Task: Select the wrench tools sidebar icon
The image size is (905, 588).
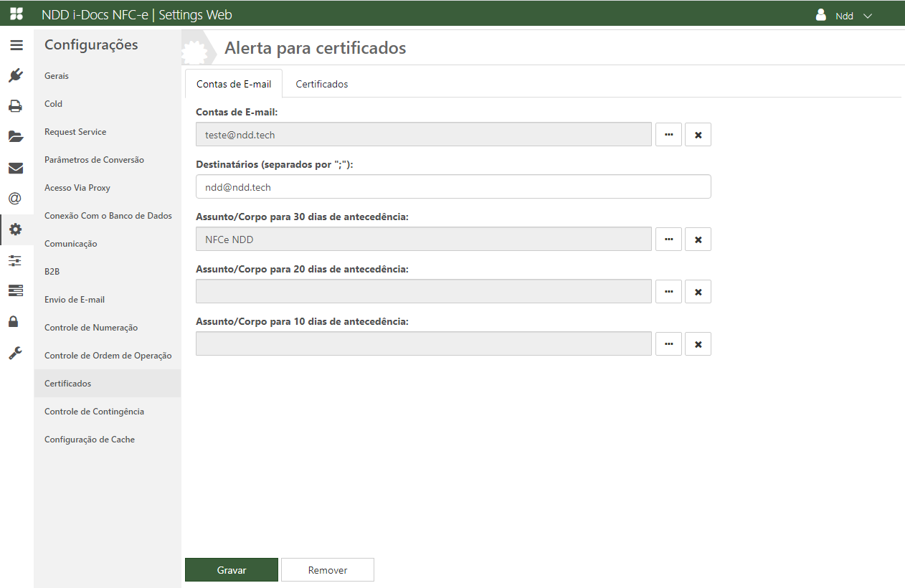Action: [16, 353]
